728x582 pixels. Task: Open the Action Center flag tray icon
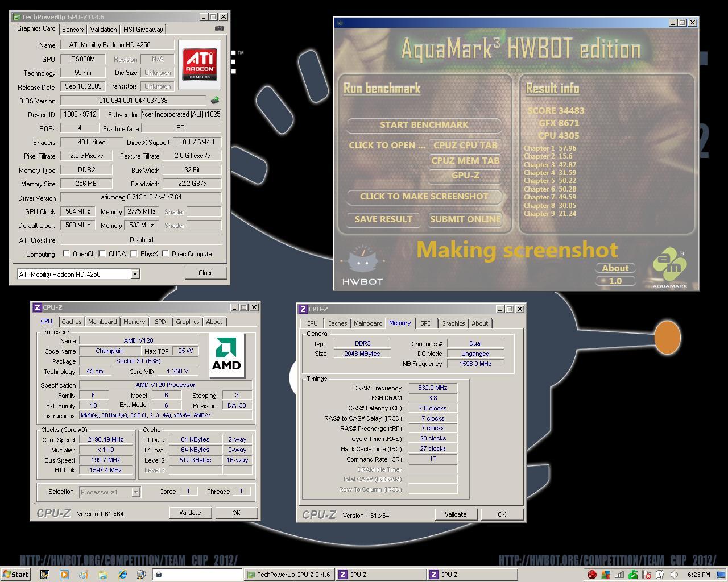[647, 575]
